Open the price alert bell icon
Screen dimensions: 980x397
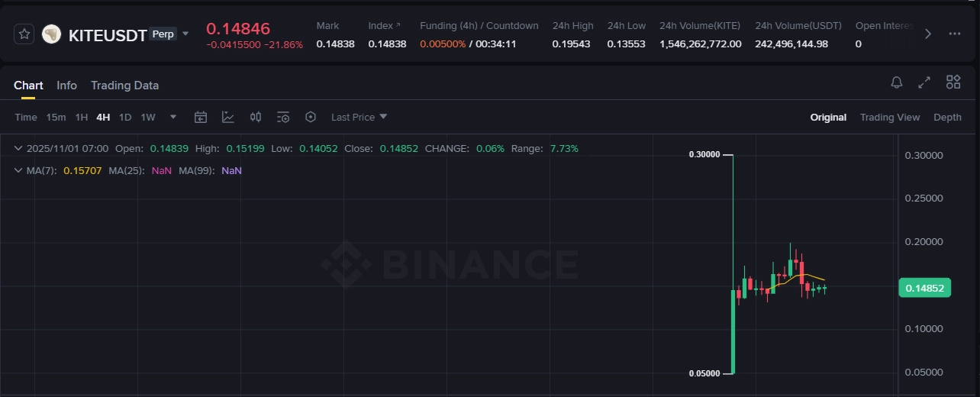897,82
